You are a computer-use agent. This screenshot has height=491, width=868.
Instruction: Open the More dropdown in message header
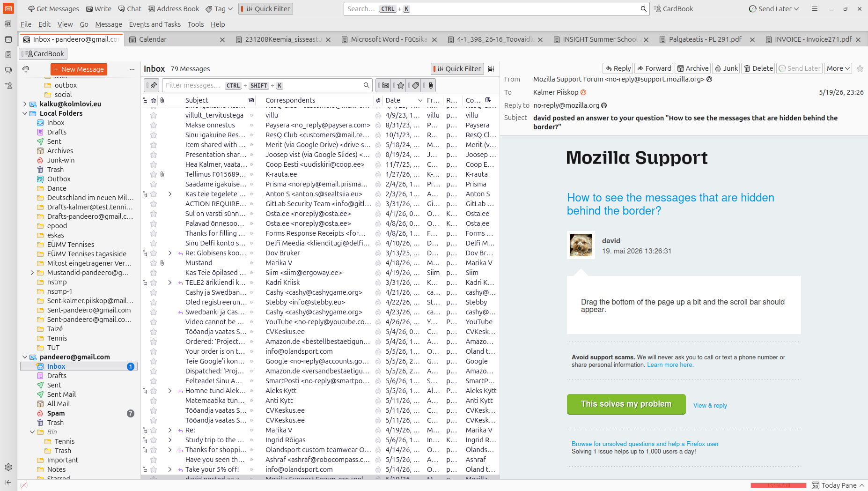click(x=838, y=68)
